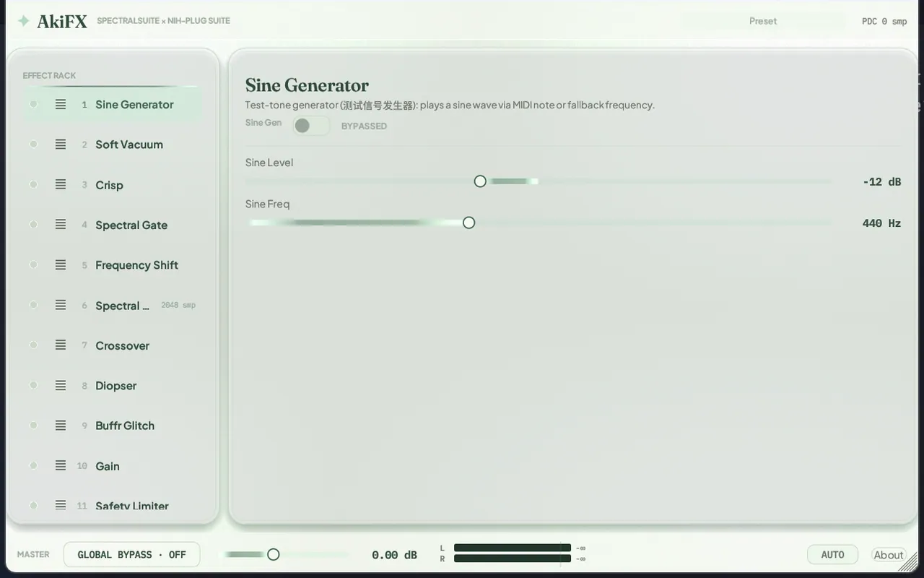Click the PDC 0 smp readout

884,22
